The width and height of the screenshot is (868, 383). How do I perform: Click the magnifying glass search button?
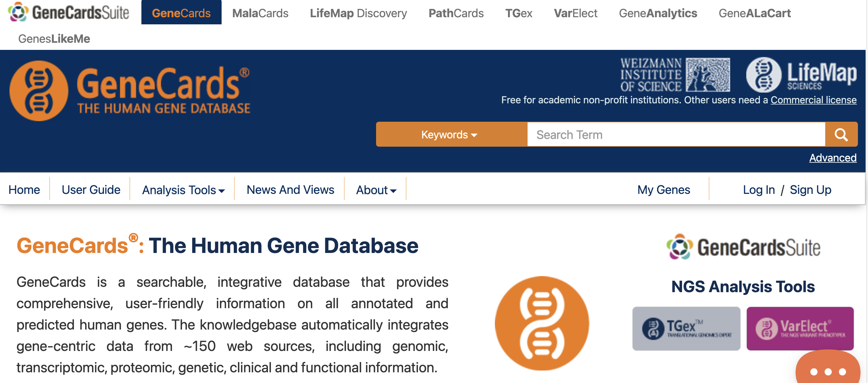point(841,134)
